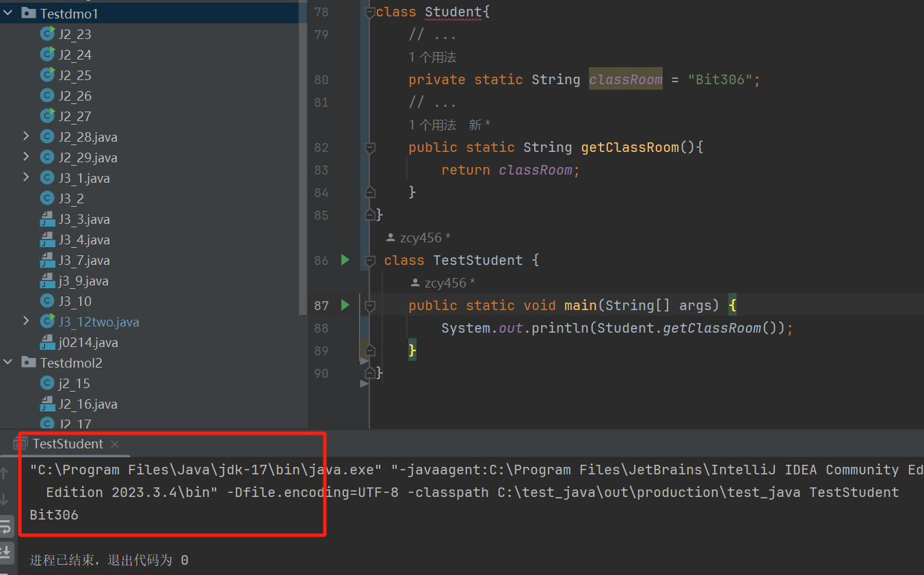Click 'return classRoom;' statement on line 83

(511, 170)
